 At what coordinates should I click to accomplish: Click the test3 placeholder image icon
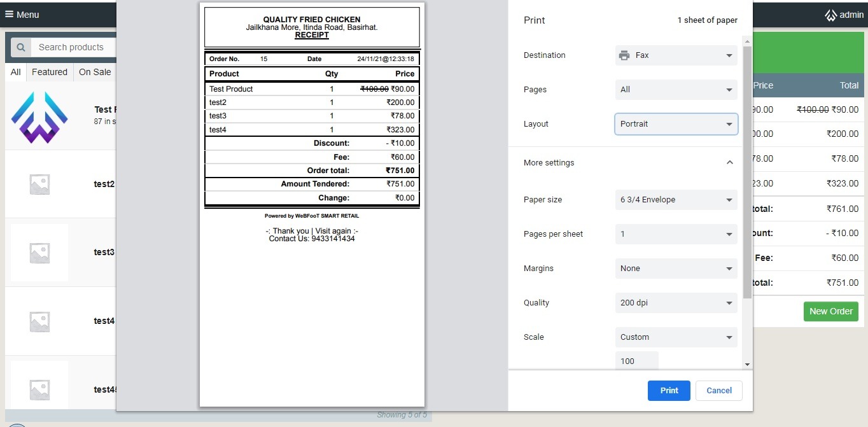tap(39, 253)
